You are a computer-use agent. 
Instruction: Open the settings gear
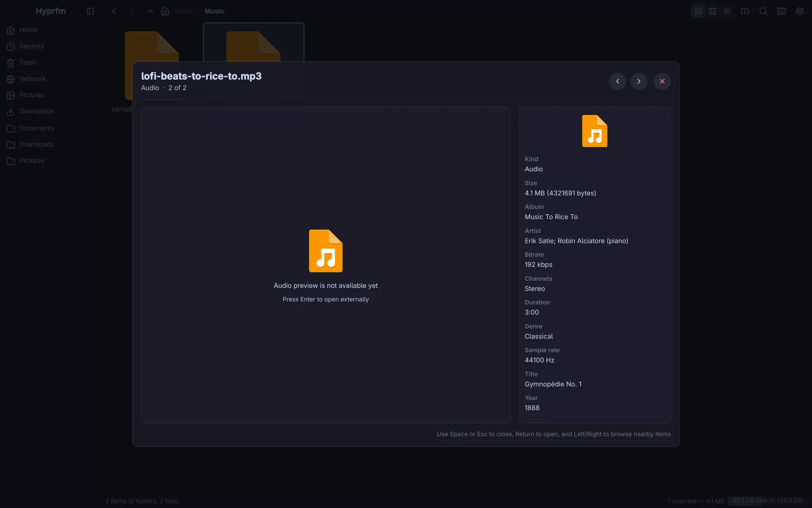(x=799, y=11)
